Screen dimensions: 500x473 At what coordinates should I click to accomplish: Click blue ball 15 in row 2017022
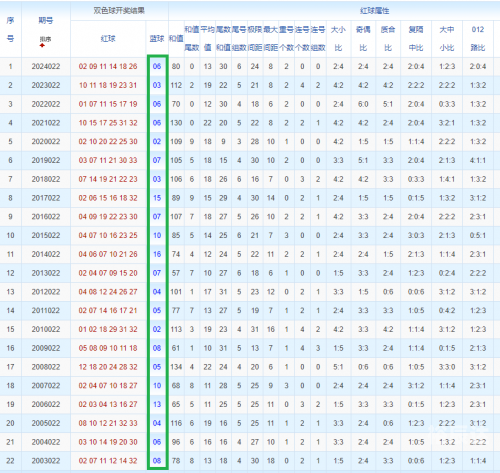pyautogui.click(x=157, y=198)
